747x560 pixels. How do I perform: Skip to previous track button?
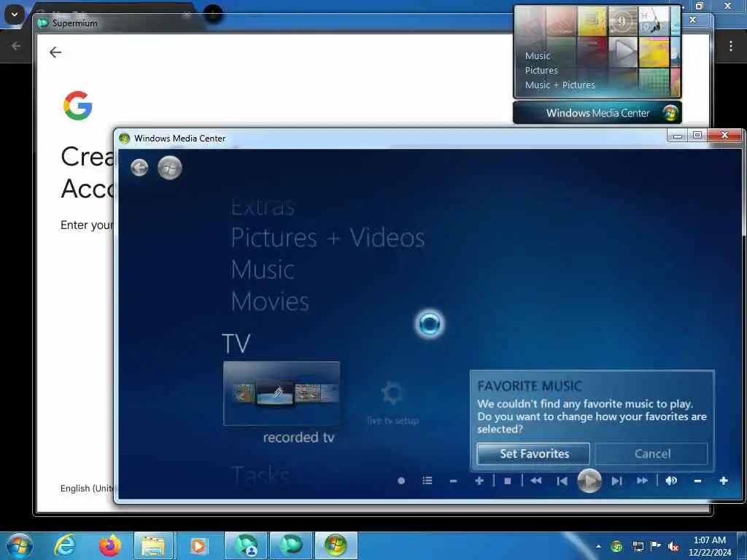pos(562,481)
